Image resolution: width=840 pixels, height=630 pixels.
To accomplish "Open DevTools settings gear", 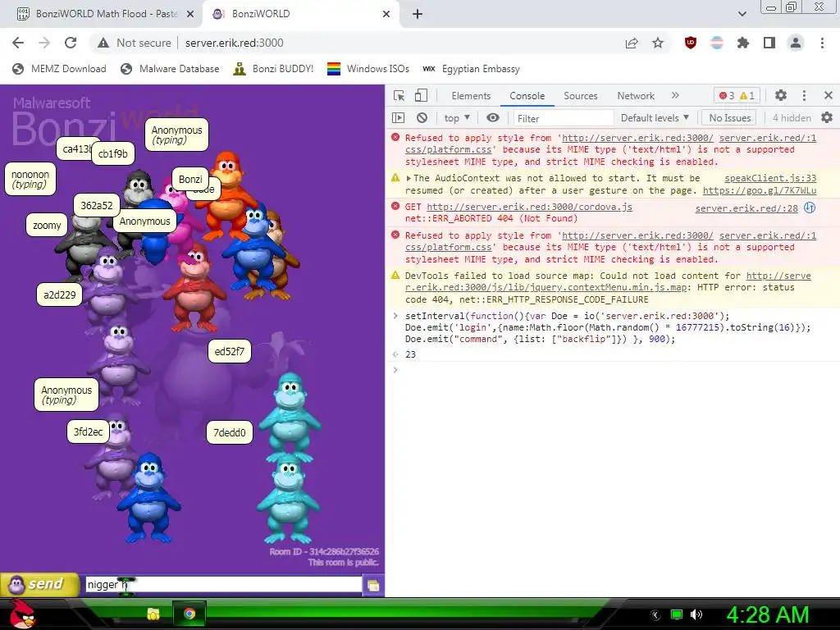I will click(781, 95).
